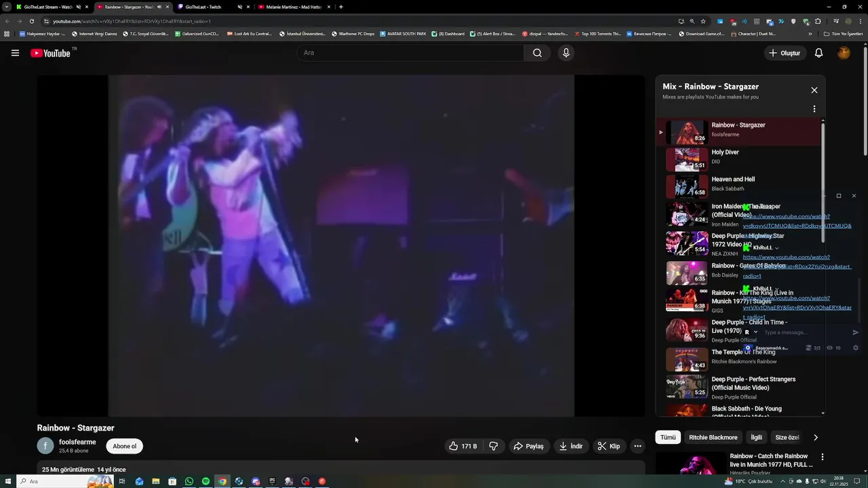This screenshot has width=868, height=488.
Task: Click the Paylaş share button
Action: (x=528, y=446)
